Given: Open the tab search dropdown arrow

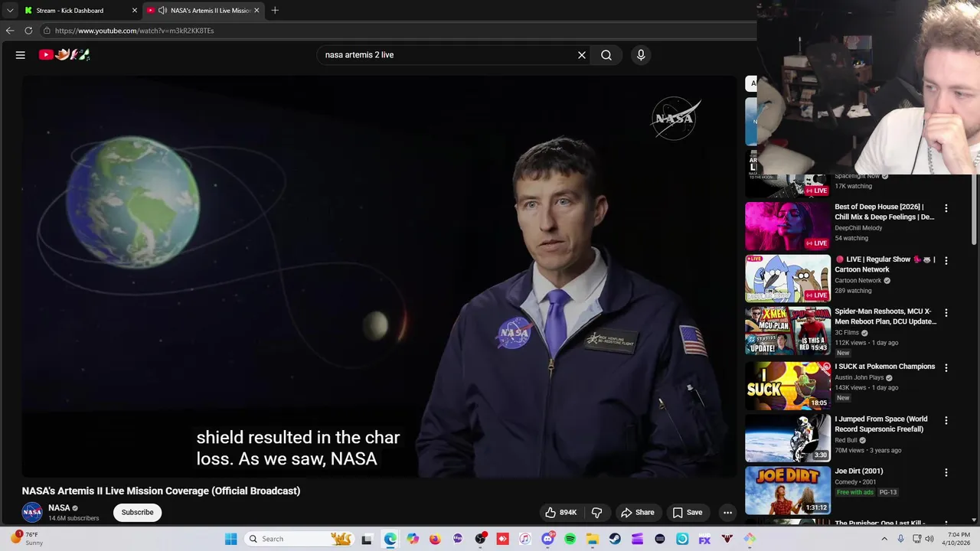Looking at the screenshot, I should tap(10, 11).
